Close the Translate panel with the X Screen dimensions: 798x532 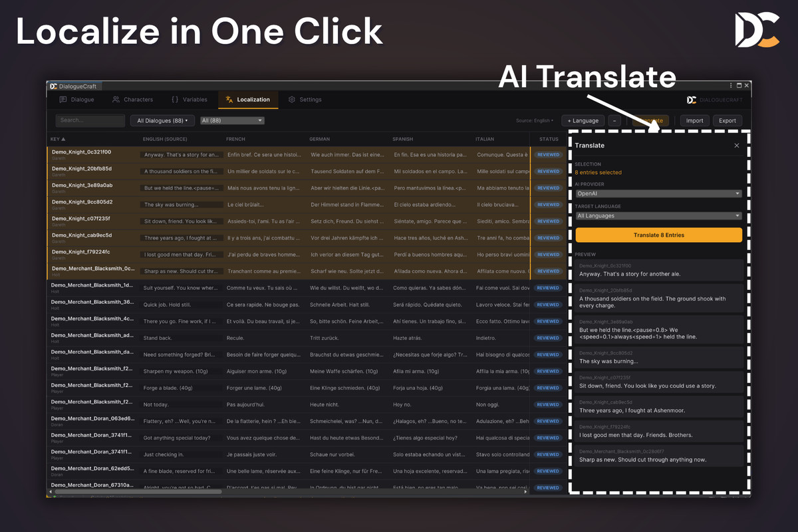[736, 146]
